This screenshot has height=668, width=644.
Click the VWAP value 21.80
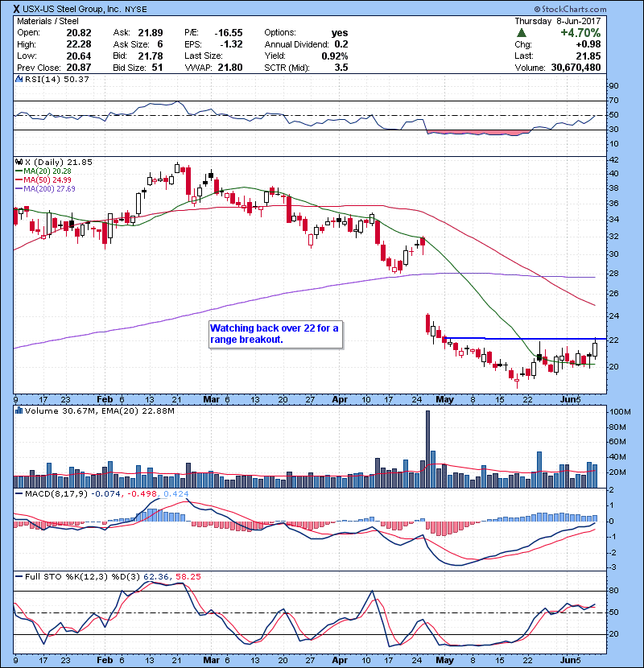tap(230, 68)
